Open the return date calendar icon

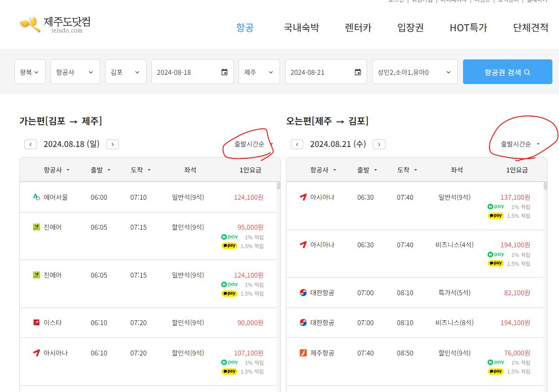point(358,72)
